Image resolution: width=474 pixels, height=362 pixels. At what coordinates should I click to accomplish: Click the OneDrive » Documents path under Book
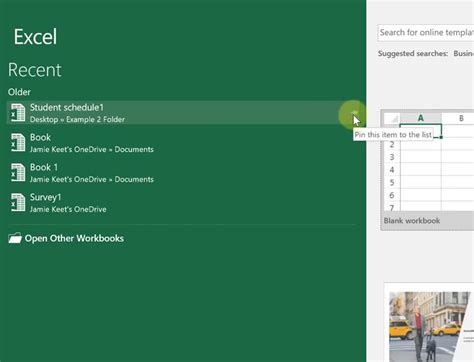click(x=92, y=149)
